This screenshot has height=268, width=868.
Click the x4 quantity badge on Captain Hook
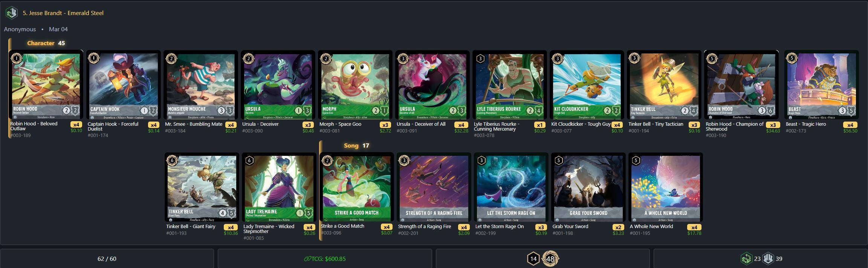[153, 125]
